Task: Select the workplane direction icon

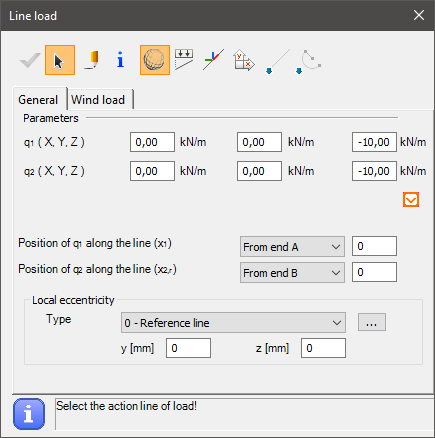Action: [x=244, y=60]
